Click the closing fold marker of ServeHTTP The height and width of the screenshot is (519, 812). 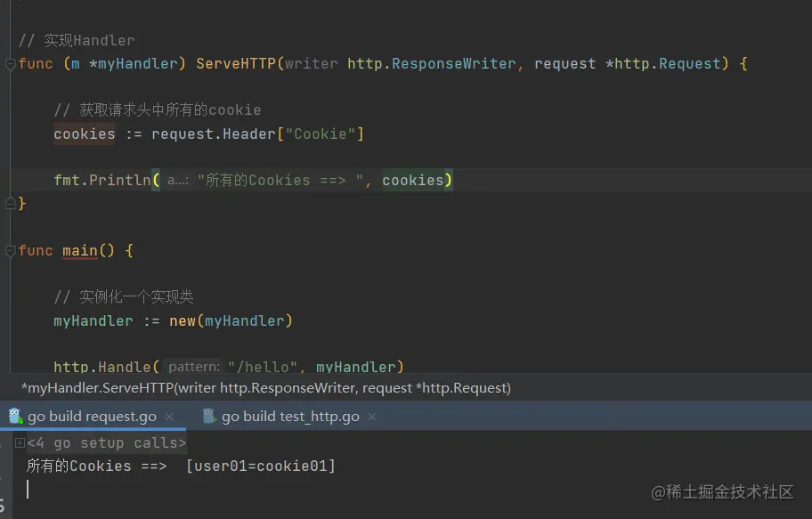pyautogui.click(x=10, y=204)
